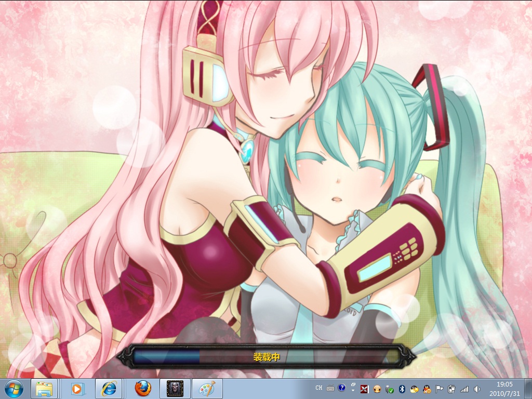Open the on-screen keyboard tray icon
This screenshot has height=399, width=532.
[330, 388]
